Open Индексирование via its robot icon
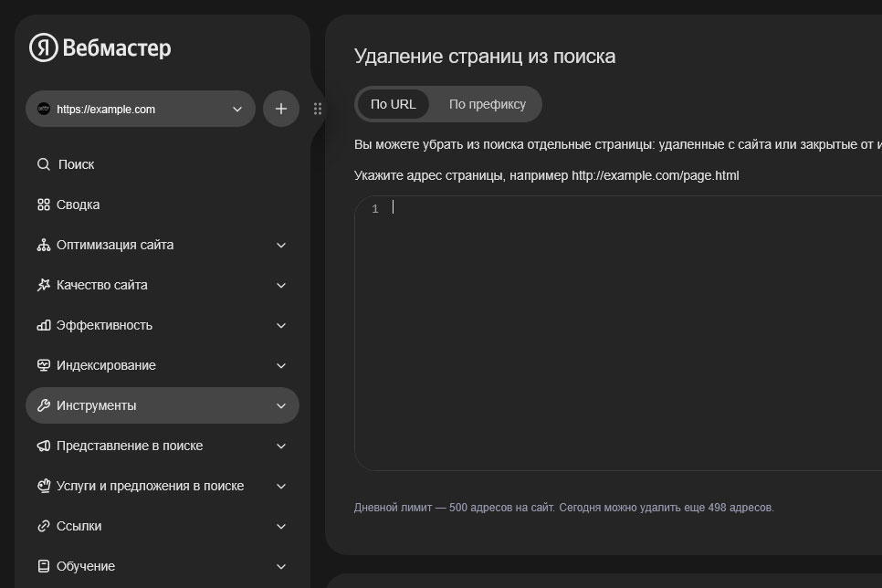This screenshot has width=882, height=588. 43,365
